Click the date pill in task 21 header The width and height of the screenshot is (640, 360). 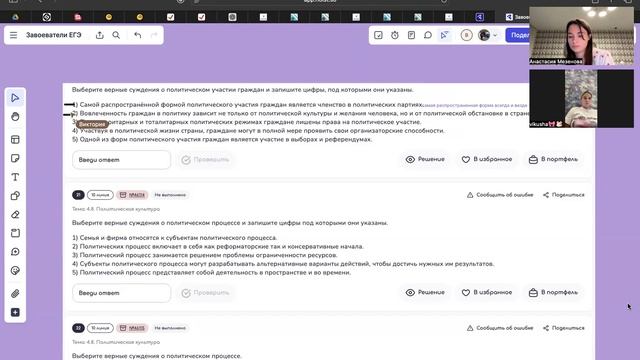click(100, 195)
